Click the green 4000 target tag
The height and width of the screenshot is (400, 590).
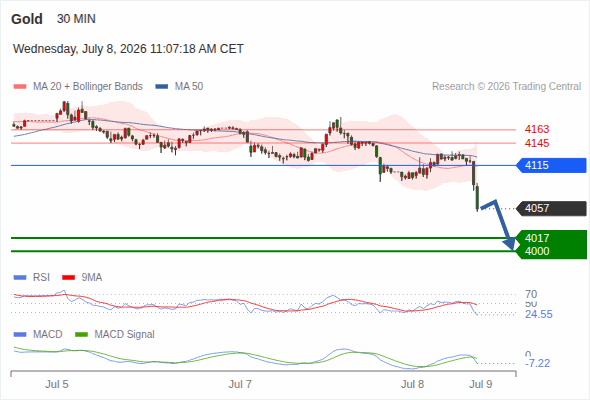(552, 251)
